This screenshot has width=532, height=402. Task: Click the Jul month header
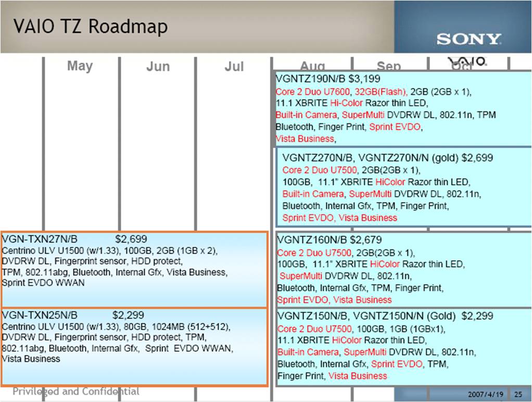coord(234,66)
